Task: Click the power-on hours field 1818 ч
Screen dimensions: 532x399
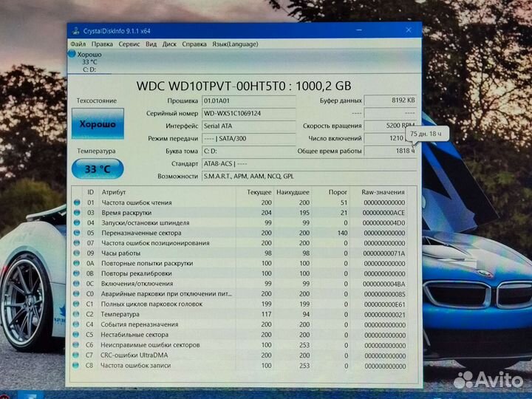Action: click(x=390, y=151)
